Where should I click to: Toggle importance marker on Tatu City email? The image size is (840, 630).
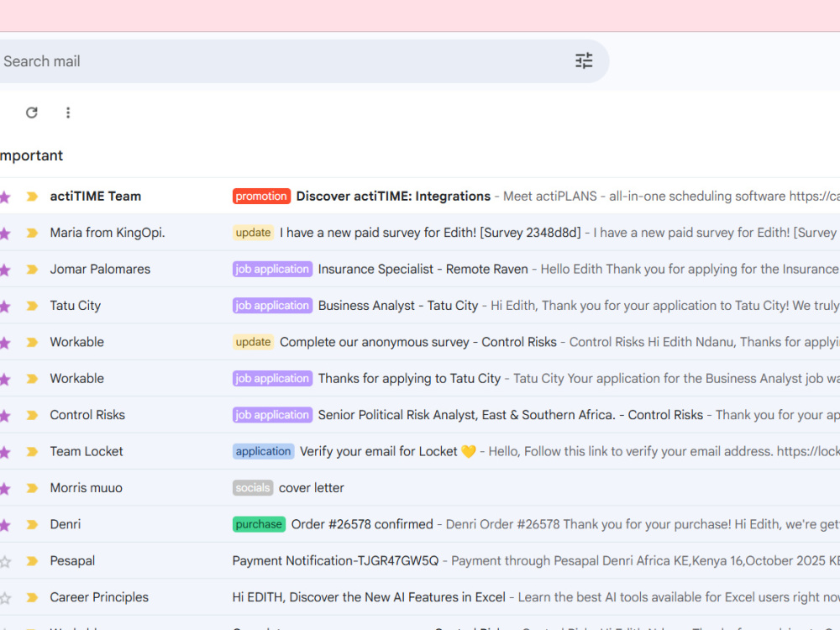[32, 306]
